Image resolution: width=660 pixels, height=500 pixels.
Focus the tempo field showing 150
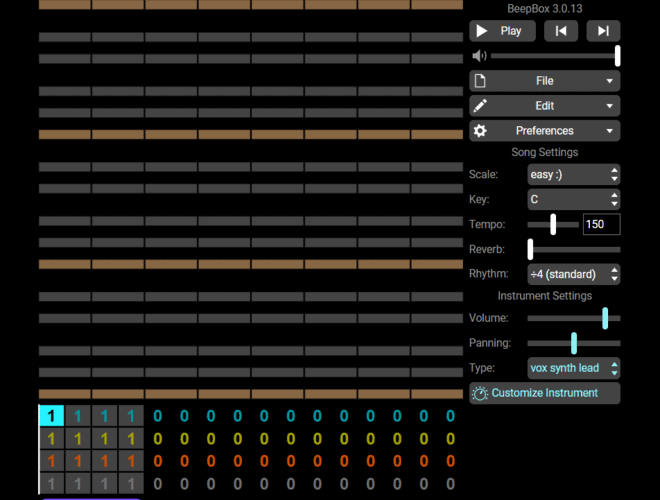click(x=601, y=224)
